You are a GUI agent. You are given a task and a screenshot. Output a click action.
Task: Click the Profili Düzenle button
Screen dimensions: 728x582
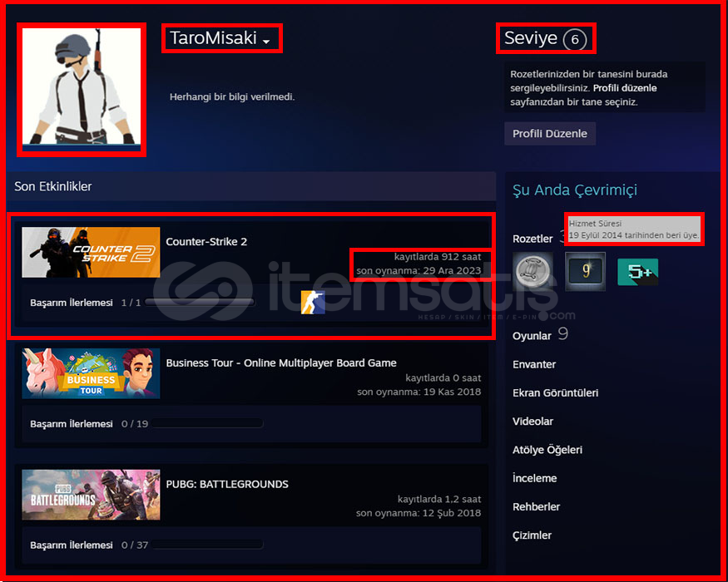(550, 134)
